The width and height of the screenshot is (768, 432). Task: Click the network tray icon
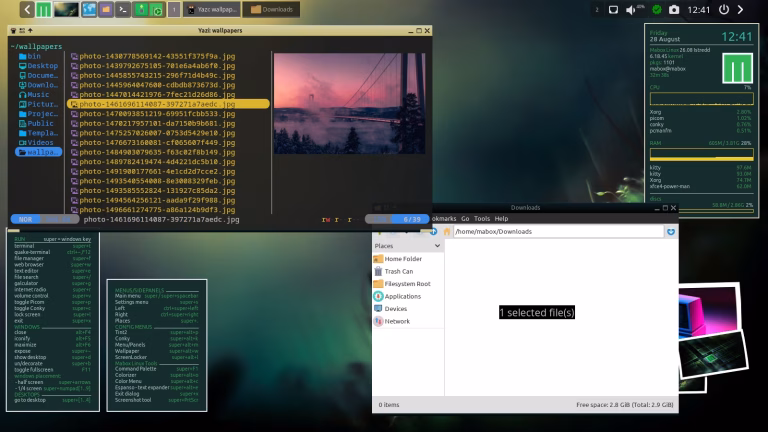613,9
